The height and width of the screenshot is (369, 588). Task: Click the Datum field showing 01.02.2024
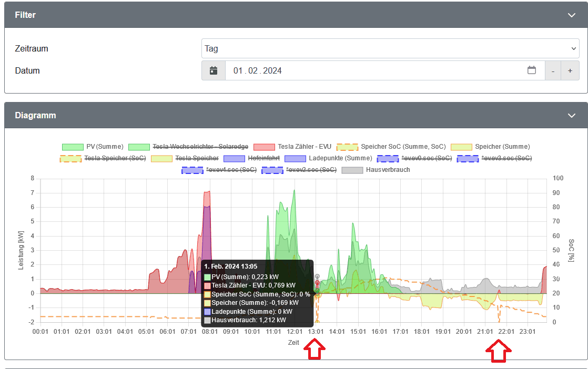pyautogui.click(x=368, y=70)
